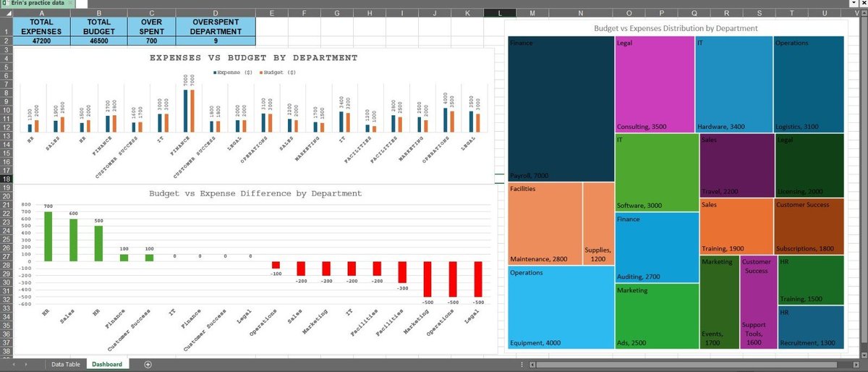Click the treemap chart title
Viewport: 868px width, 372px height.
(x=676, y=28)
